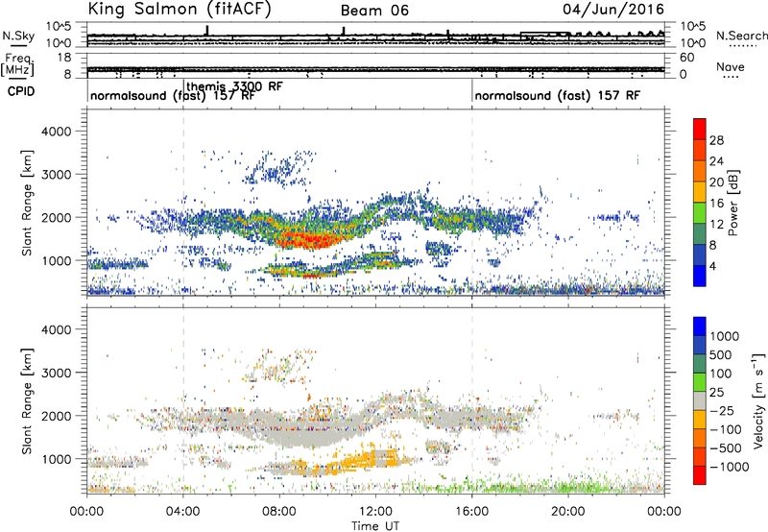Click the 60 tick on Nave axis

tap(686, 58)
